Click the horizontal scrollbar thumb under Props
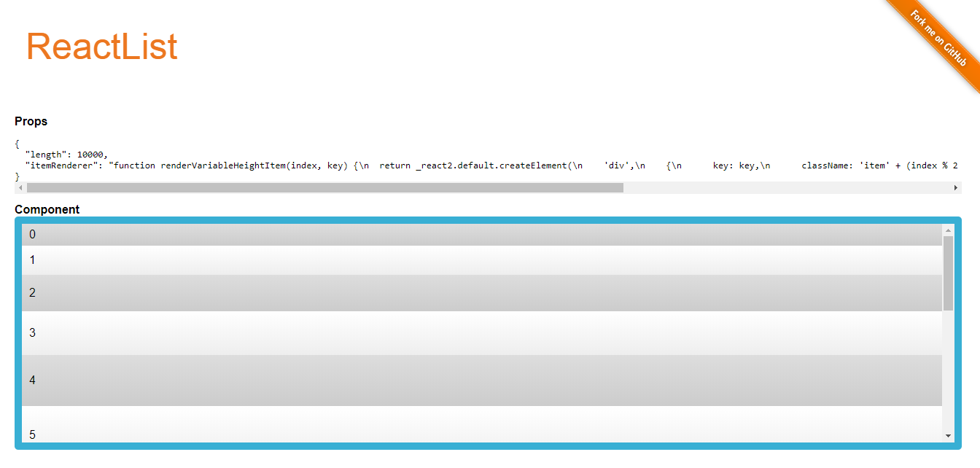The width and height of the screenshot is (980, 468). click(325, 187)
